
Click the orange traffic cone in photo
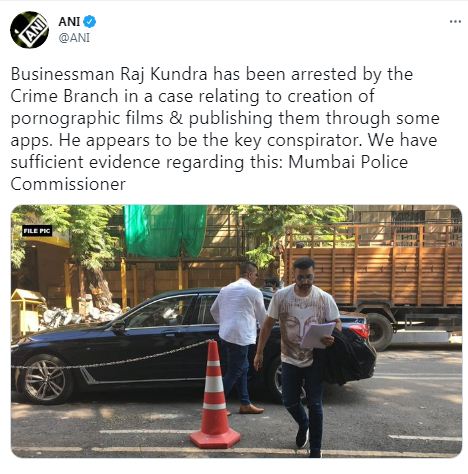pyautogui.click(x=215, y=397)
